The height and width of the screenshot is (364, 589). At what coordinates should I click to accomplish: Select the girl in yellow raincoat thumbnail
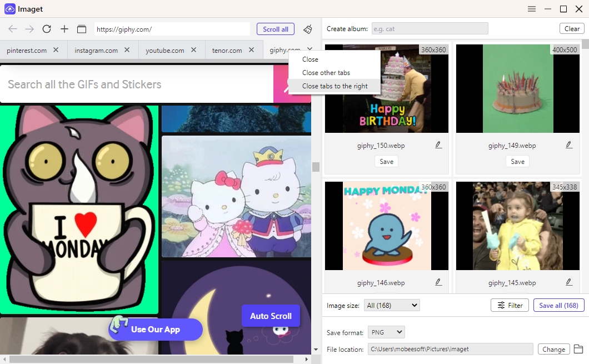point(518,226)
